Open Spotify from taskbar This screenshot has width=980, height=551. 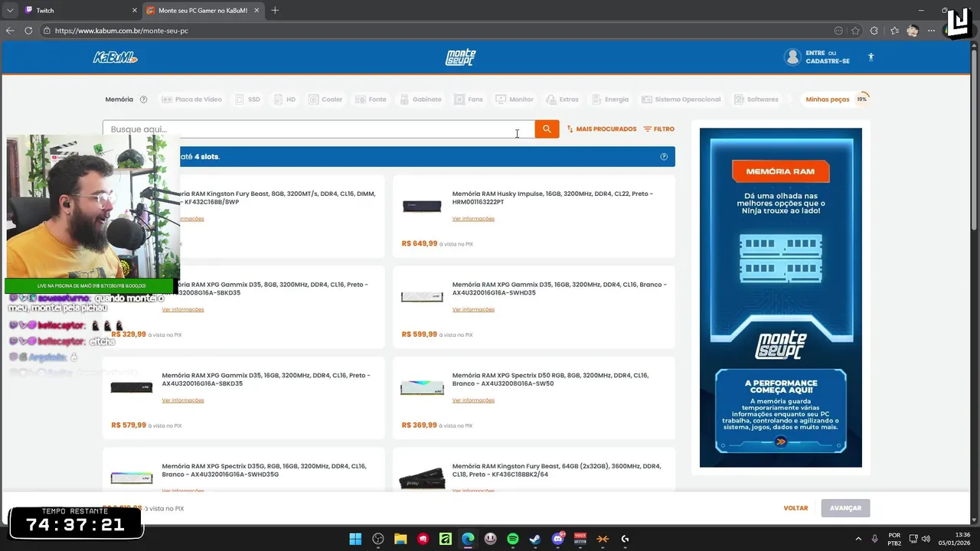(x=513, y=539)
